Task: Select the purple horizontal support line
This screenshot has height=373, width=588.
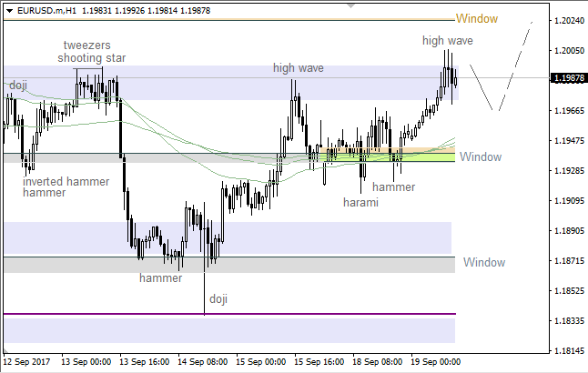Action: click(x=228, y=314)
